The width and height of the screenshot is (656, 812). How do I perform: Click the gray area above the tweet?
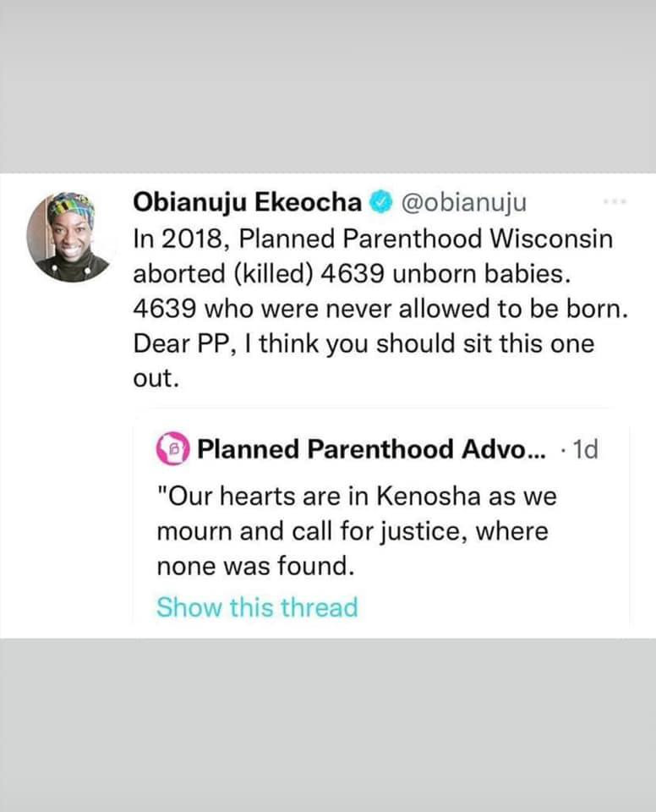pos(328,85)
